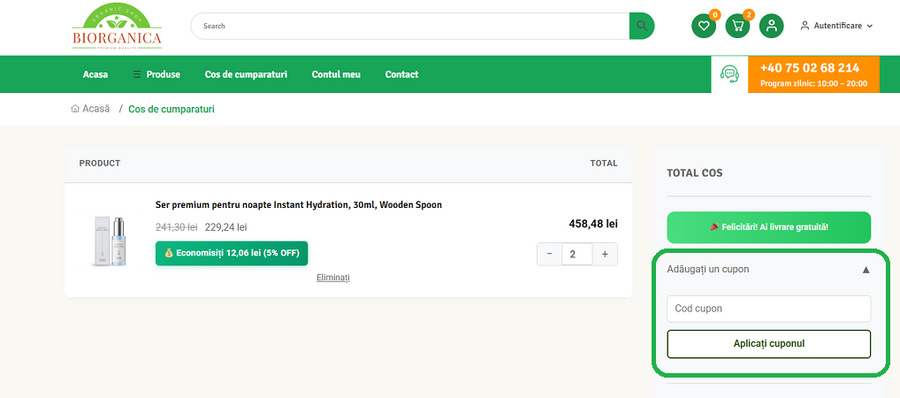Open Contul meu menu item

pos(336,74)
